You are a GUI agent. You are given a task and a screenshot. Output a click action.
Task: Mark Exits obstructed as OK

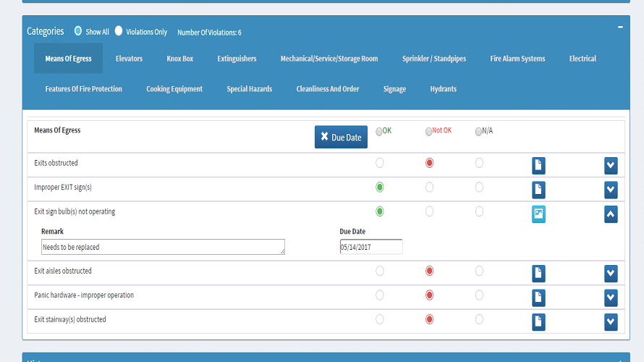380,163
